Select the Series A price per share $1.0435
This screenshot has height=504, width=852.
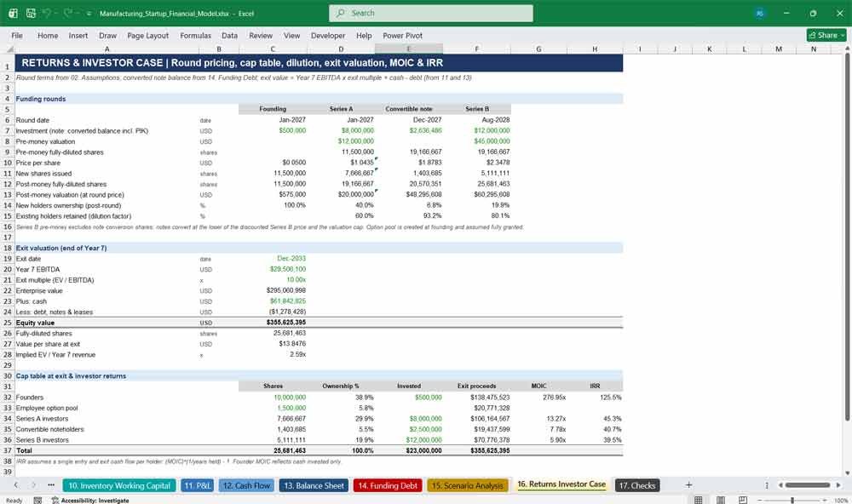[x=342, y=163]
